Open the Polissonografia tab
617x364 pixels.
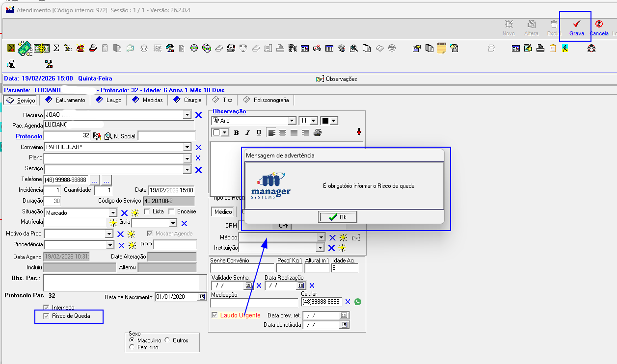point(266,100)
